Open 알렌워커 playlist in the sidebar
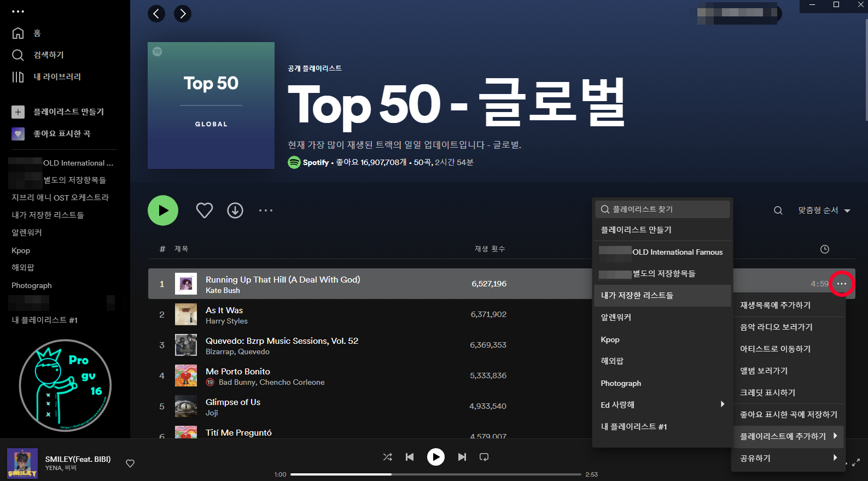Screen dimensions: 868x481 [27, 233]
